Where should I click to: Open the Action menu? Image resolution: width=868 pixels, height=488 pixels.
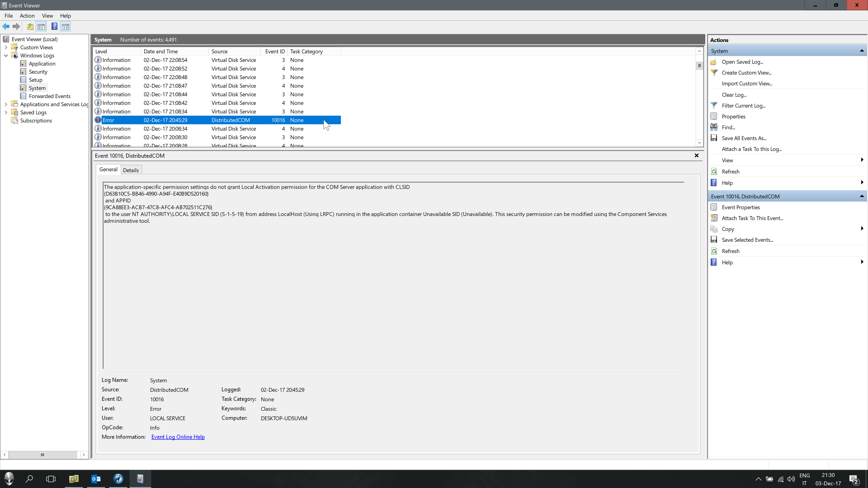(27, 16)
